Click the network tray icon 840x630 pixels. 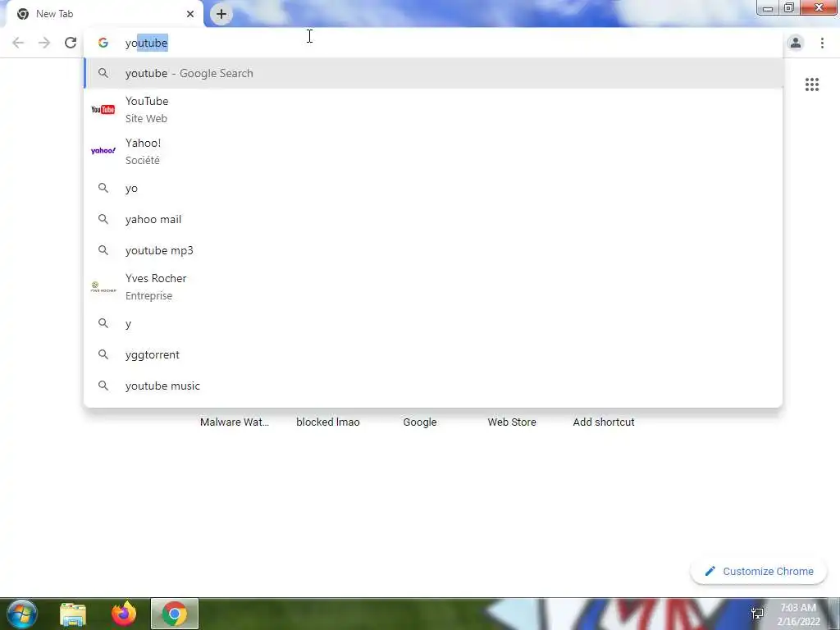tap(757, 614)
